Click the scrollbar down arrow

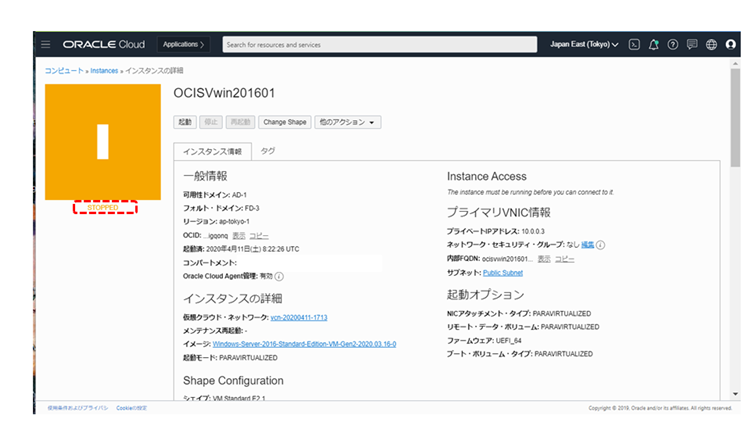click(x=735, y=394)
